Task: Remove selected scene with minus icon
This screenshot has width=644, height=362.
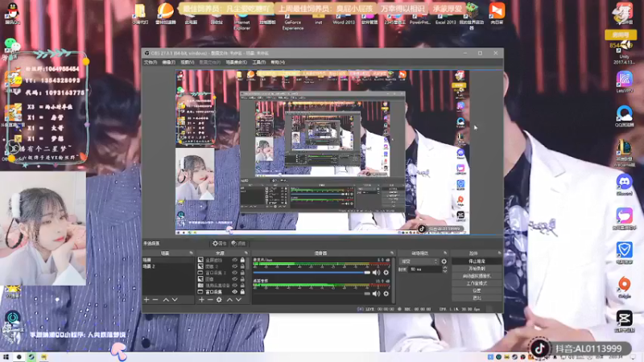Action: [x=155, y=300]
